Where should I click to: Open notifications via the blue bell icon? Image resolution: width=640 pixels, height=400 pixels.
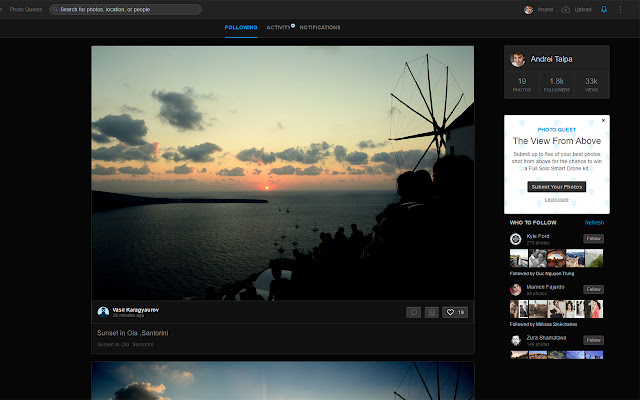(604, 9)
